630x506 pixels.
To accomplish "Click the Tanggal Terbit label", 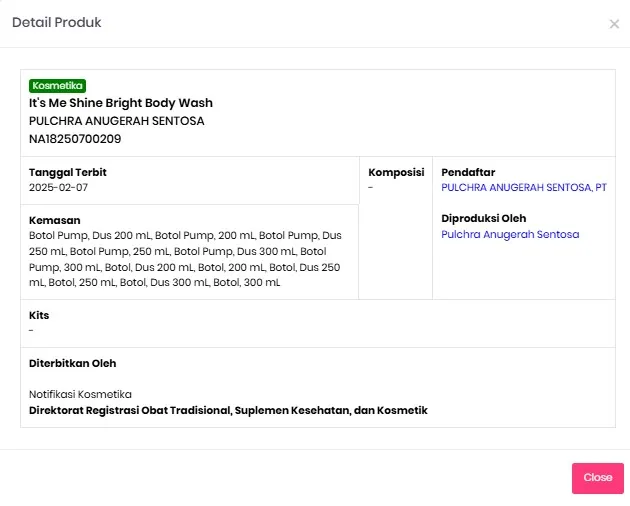I will [68, 172].
